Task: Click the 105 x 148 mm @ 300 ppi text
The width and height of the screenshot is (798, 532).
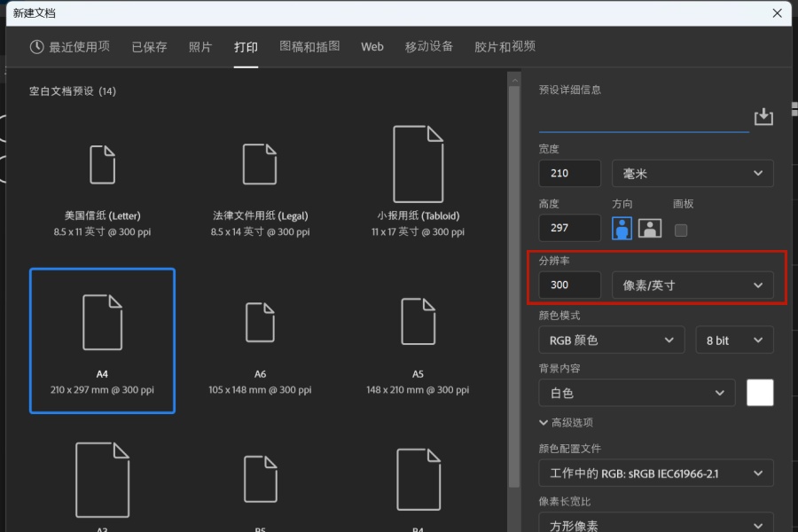Action: (x=260, y=389)
